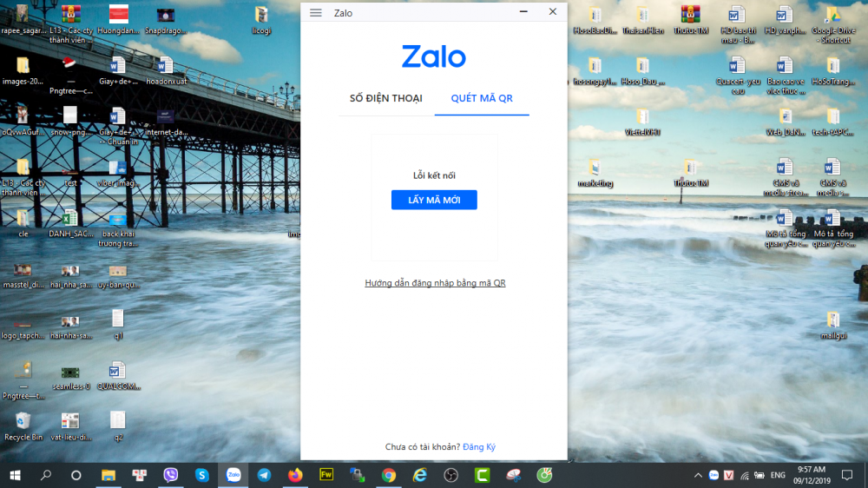
Task: Click the ENG language indicator
Action: pyautogui.click(x=778, y=475)
